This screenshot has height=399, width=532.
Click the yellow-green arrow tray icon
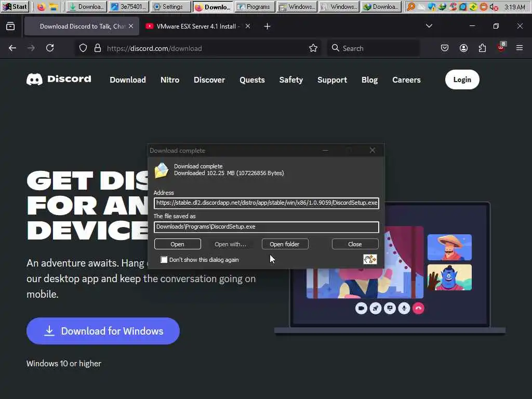473,7
